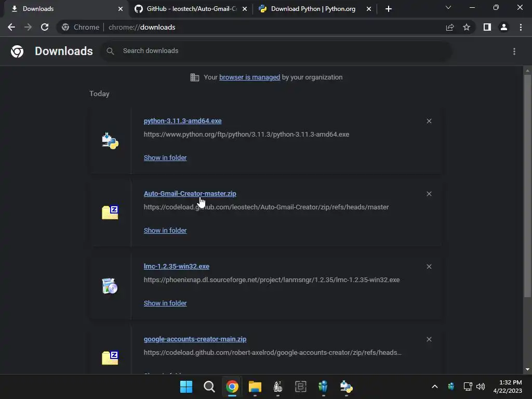This screenshot has height=399, width=532.
Task: Share this page via the share icon
Action: click(450, 27)
